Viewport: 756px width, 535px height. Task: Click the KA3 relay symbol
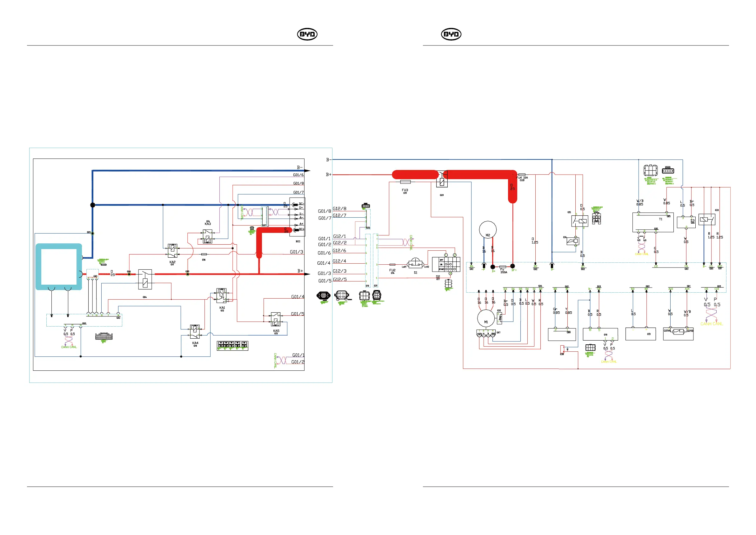pos(207,236)
